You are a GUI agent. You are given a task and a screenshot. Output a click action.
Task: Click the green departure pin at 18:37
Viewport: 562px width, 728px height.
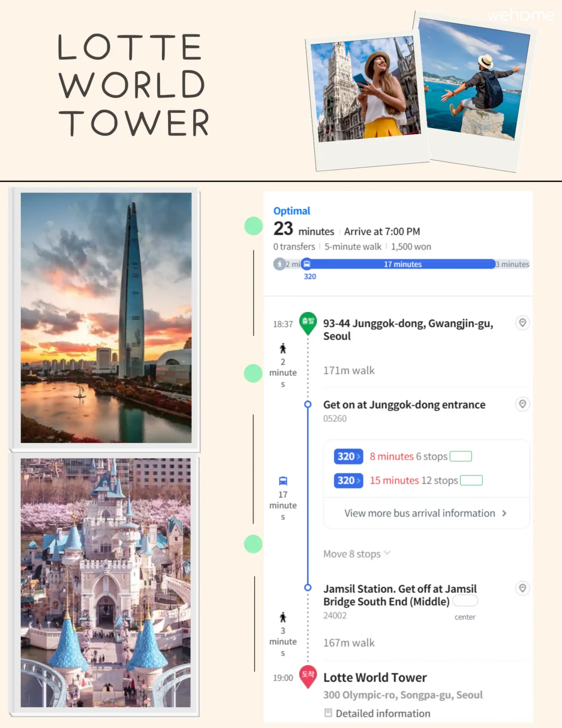click(308, 323)
